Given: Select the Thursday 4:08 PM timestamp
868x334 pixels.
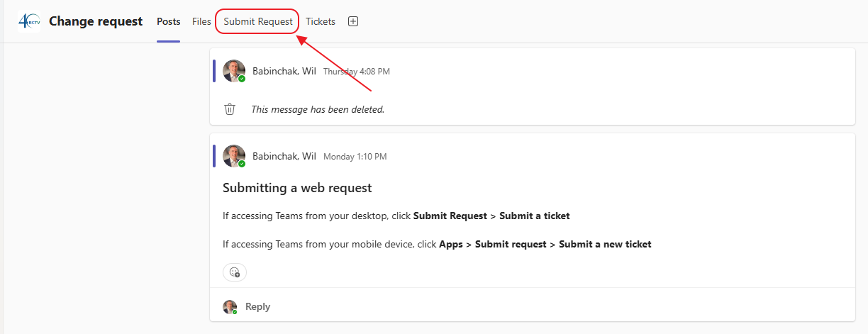Looking at the screenshot, I should coord(357,72).
